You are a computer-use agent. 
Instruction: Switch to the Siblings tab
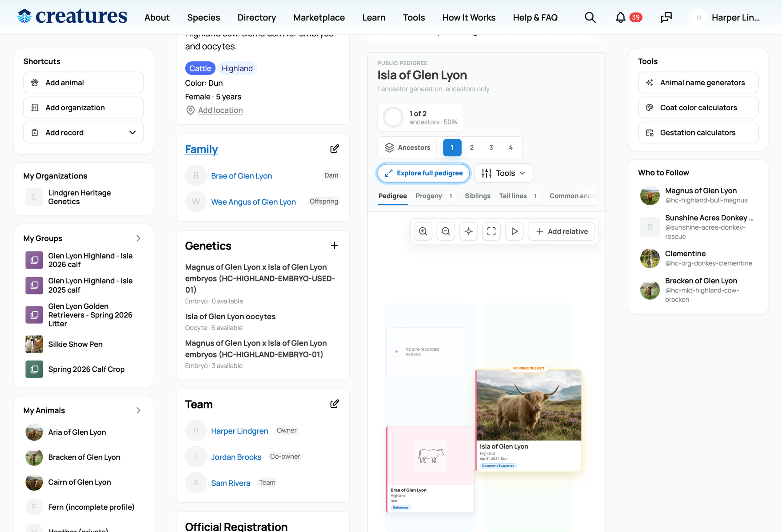point(478,196)
